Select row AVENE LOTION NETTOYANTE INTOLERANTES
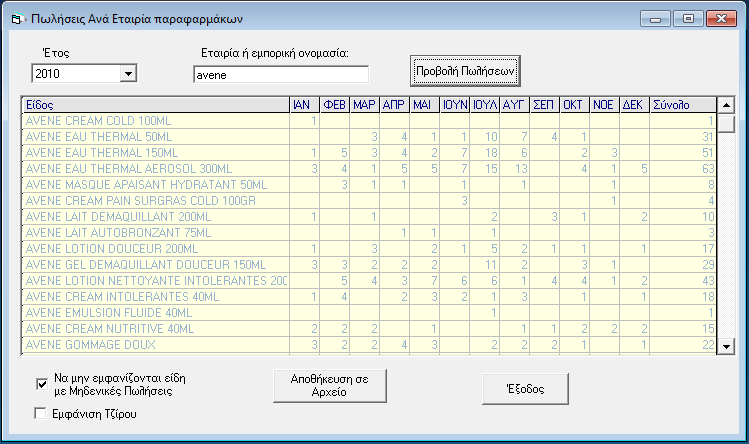This screenshot has height=444, width=749. click(369, 281)
